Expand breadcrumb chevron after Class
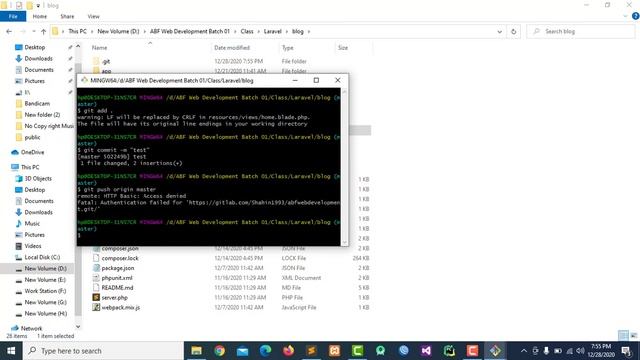The width and height of the screenshot is (640, 360). point(258,31)
